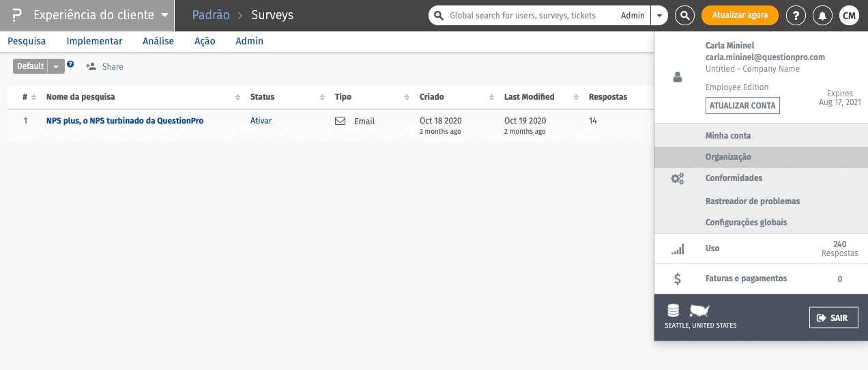Viewport: 868px width, 370px height.
Task: Click the Share link
Action: pyautogui.click(x=113, y=66)
